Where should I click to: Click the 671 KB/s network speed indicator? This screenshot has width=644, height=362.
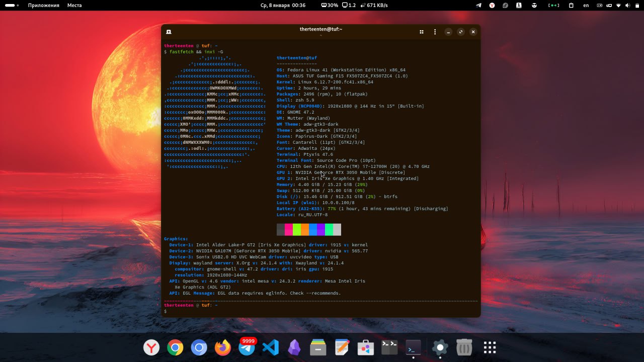(x=374, y=5)
